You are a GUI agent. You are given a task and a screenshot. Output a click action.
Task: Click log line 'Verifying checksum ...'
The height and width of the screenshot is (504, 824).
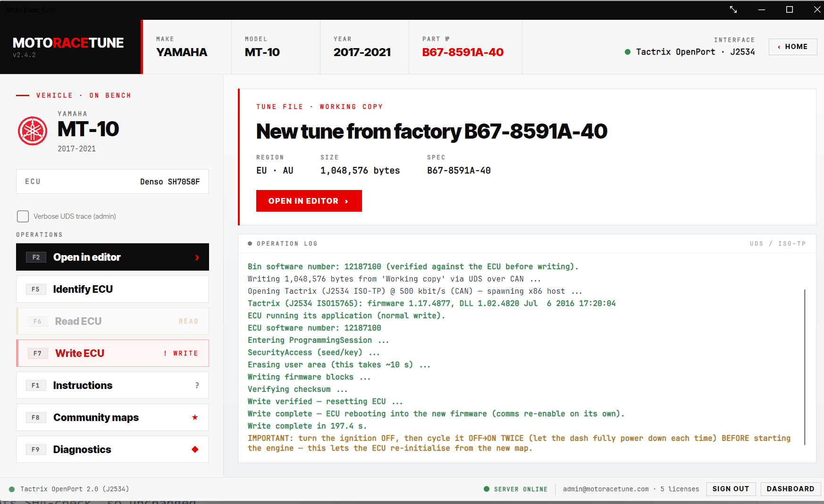pyautogui.click(x=297, y=389)
